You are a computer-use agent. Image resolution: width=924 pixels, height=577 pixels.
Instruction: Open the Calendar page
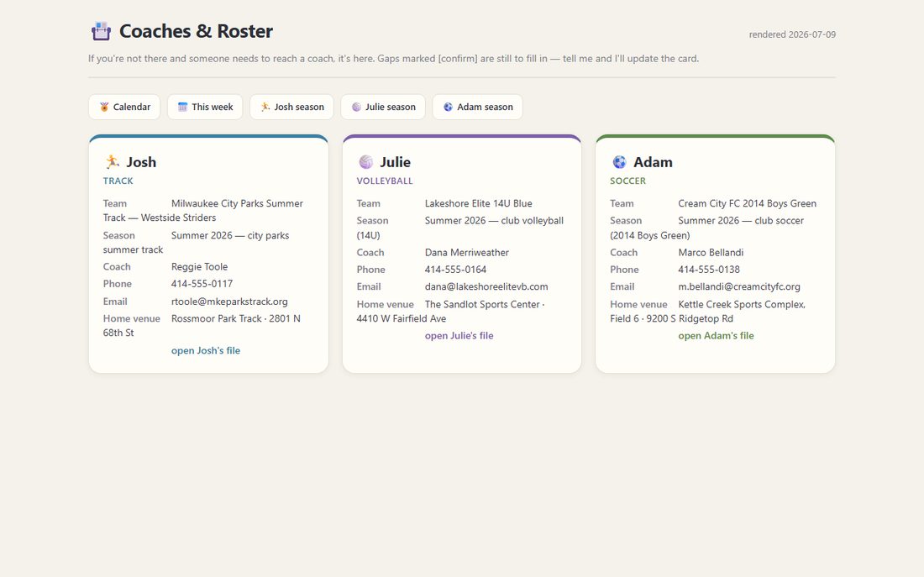click(124, 107)
